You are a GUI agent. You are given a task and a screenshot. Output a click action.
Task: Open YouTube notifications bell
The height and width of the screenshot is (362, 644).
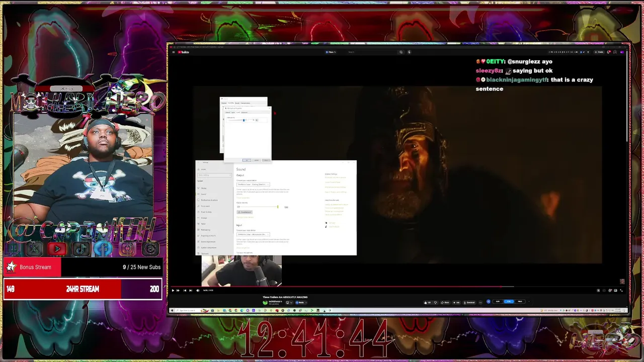point(609,52)
